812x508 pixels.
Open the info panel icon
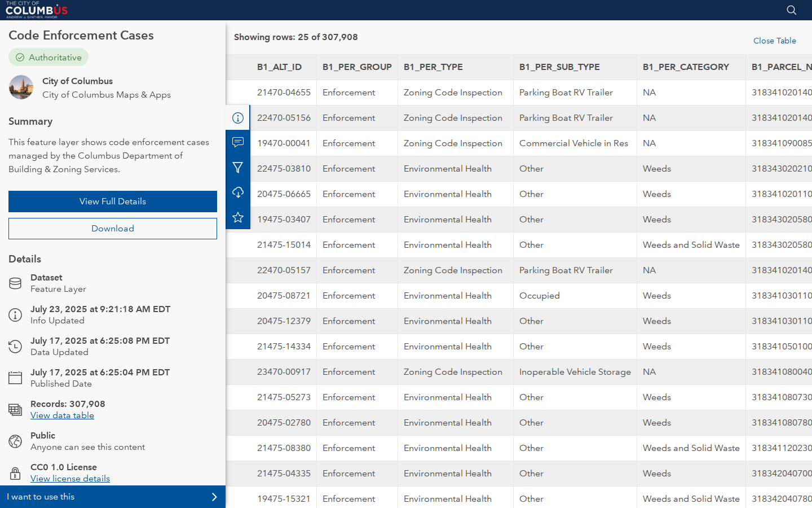238,118
